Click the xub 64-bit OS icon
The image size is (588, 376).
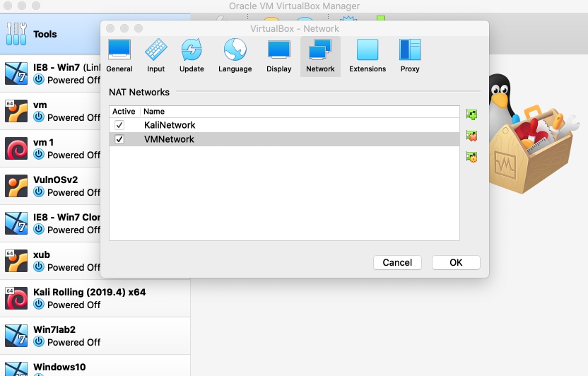(x=16, y=261)
